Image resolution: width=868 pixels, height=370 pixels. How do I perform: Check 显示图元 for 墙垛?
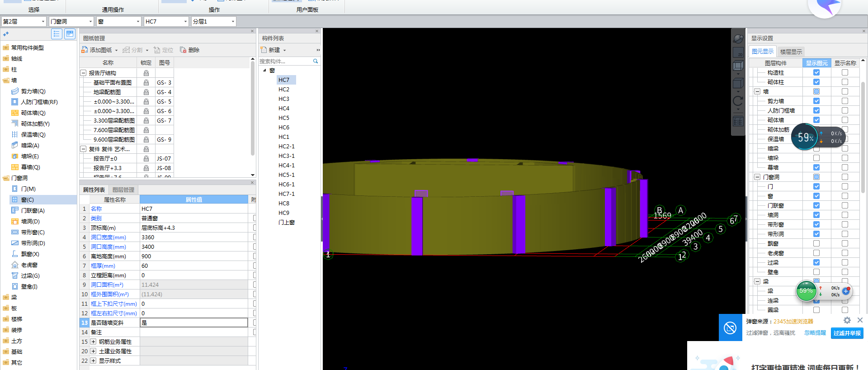point(816,158)
